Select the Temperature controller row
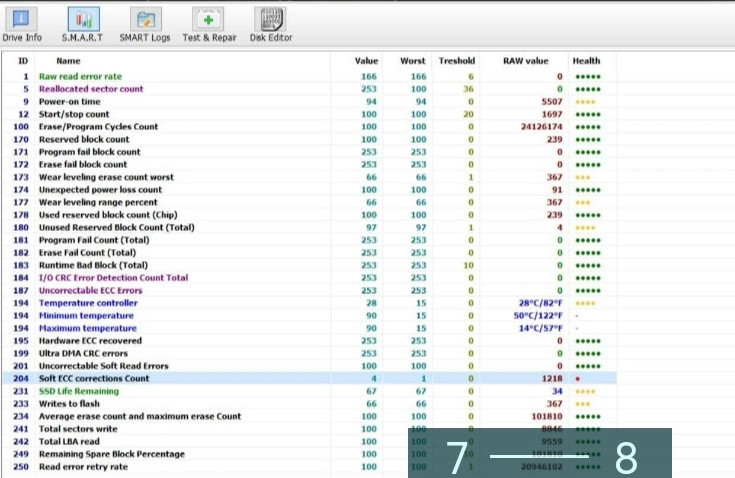Viewport: 735px width, 478px height. pyautogui.click(x=88, y=303)
